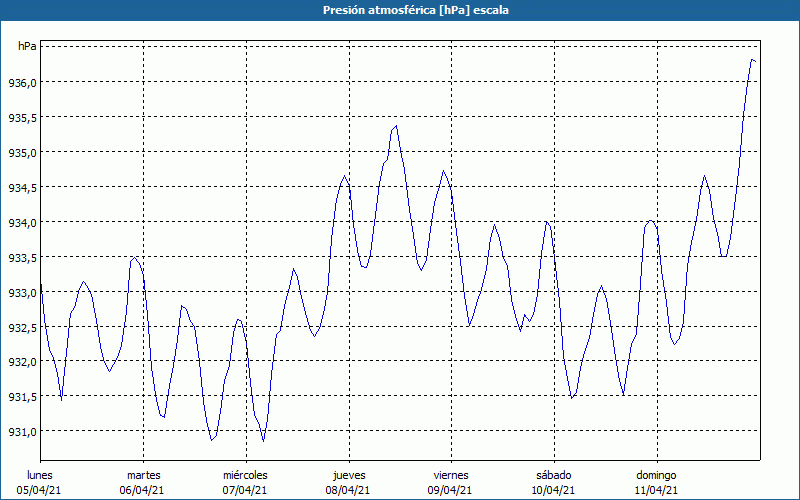The image size is (800, 500).
Task: Click the 931,0 axis value
Action: point(23,432)
